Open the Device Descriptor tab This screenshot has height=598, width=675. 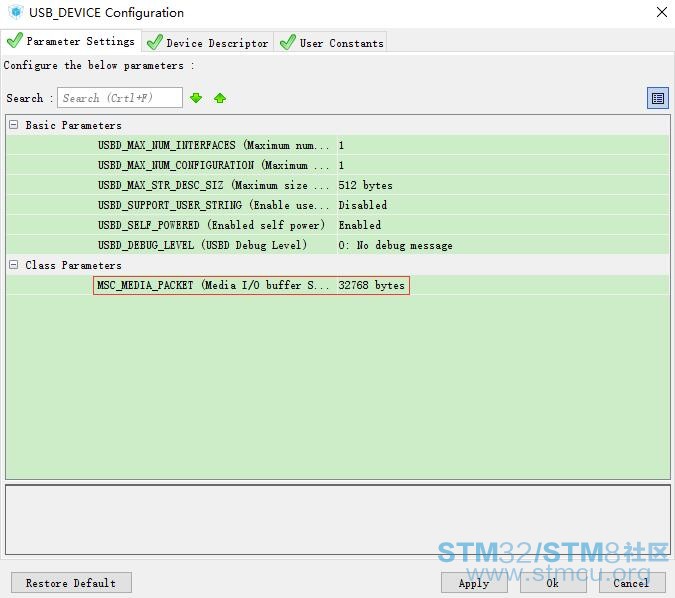(208, 43)
